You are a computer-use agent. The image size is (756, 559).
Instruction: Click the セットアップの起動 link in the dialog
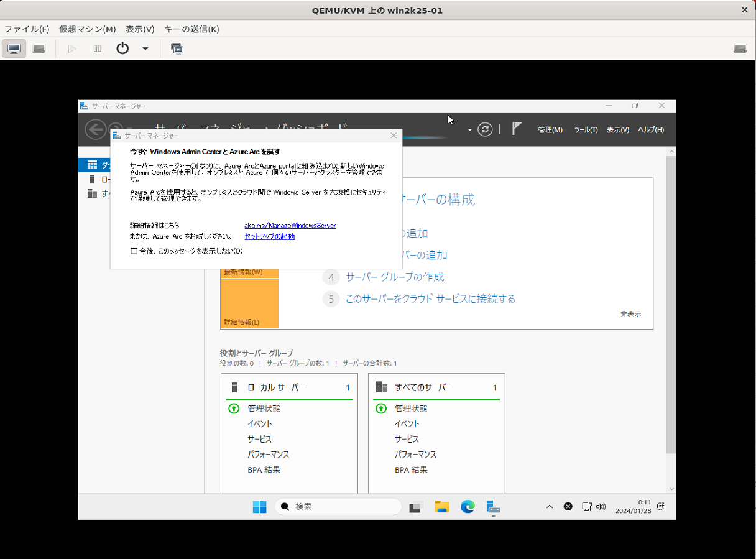(269, 236)
